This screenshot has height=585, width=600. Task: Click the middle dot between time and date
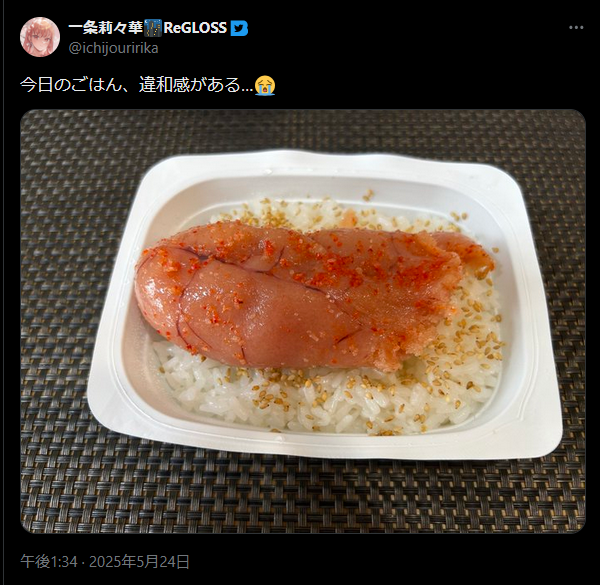point(83,562)
